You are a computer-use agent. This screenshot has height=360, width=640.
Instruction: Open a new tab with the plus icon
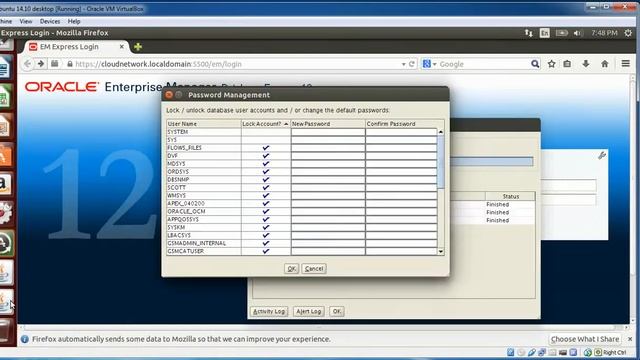138,47
